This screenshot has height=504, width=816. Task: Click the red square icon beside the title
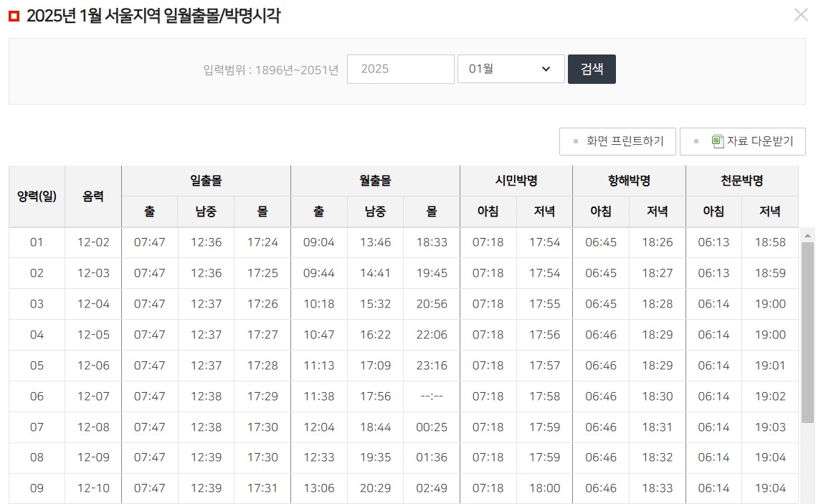[14, 16]
